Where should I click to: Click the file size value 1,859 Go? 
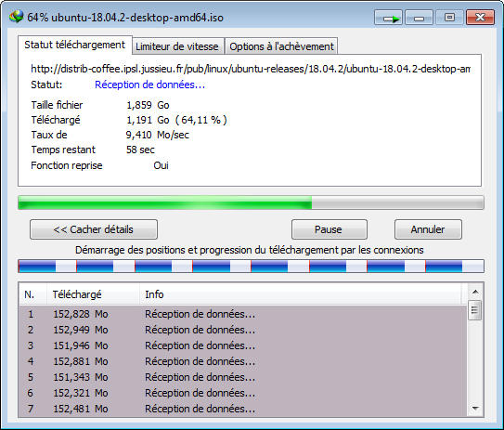click(148, 105)
